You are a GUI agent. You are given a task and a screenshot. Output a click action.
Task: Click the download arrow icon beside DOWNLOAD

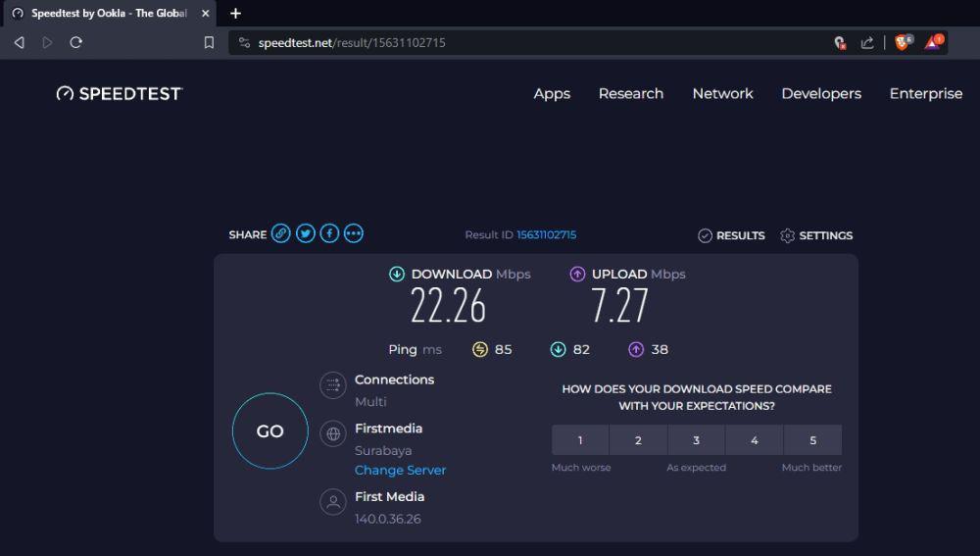click(x=397, y=274)
